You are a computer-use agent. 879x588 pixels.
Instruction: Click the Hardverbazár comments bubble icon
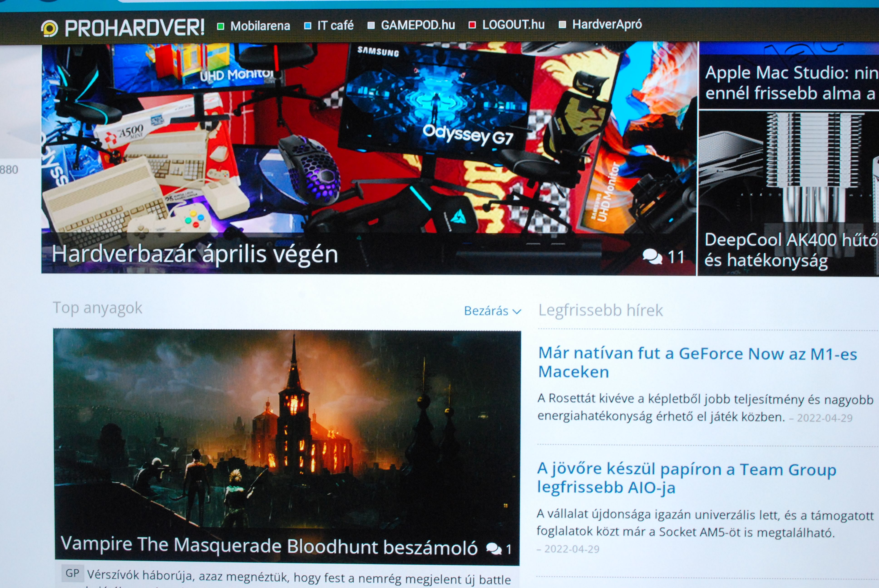(652, 257)
